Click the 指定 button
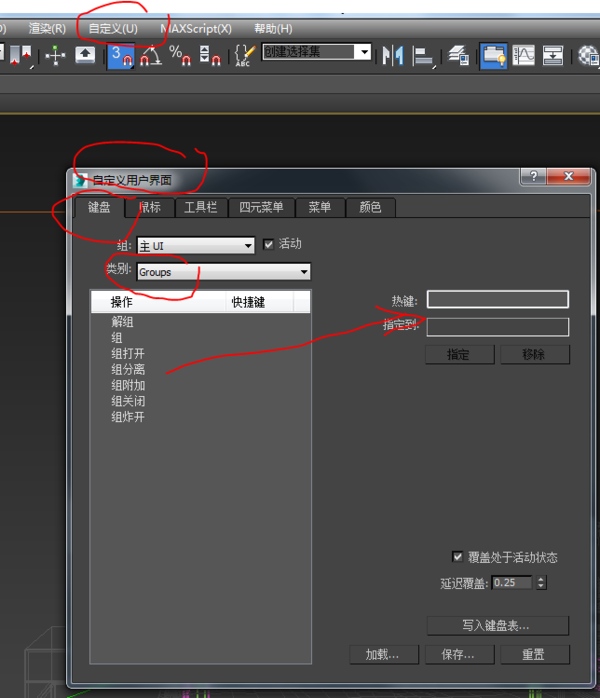This screenshot has height=698, width=600. [459, 355]
